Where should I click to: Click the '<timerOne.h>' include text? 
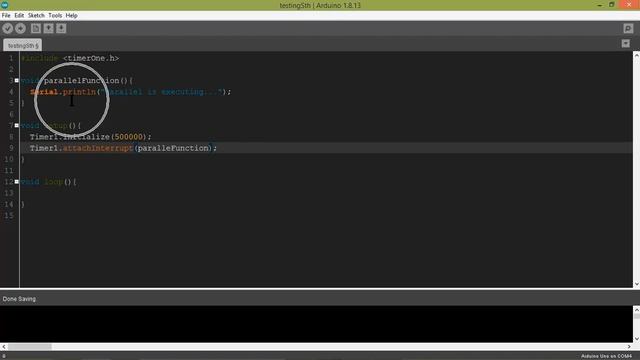[x=91, y=58]
